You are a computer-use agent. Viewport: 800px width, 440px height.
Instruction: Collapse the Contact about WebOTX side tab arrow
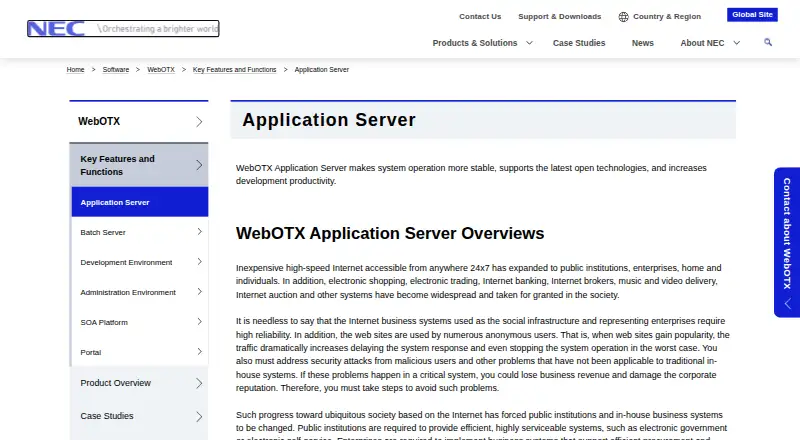788,304
